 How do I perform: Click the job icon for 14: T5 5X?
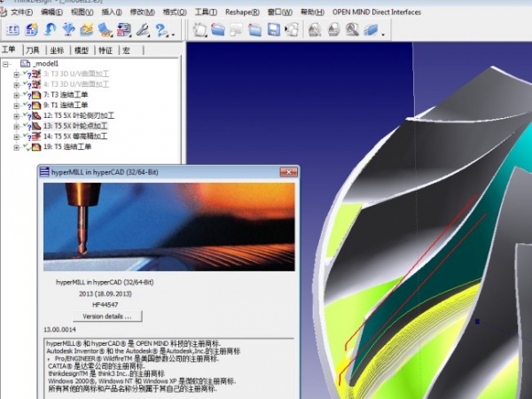[35, 137]
